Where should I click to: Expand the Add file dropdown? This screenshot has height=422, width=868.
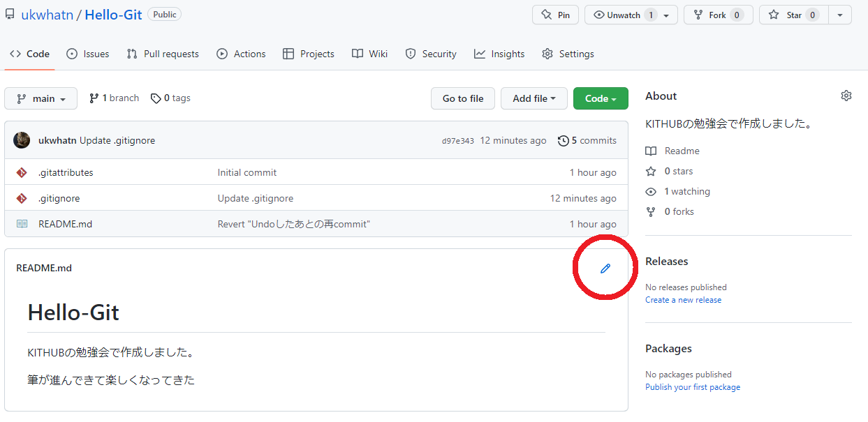(x=534, y=98)
